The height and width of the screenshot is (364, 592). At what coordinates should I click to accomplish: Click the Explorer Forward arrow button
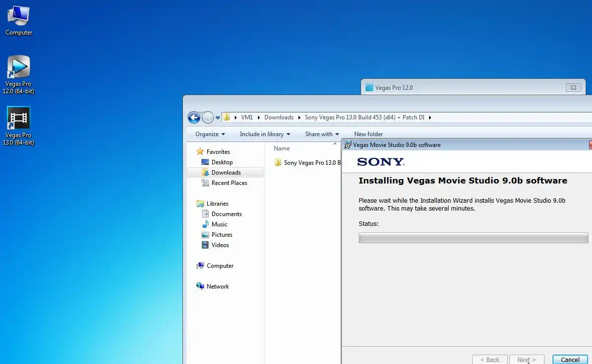[208, 117]
